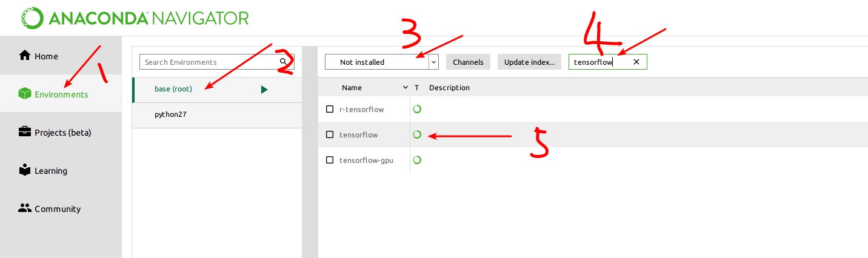This screenshot has width=868, height=258.
Task: Click the Description column header
Action: (x=449, y=87)
